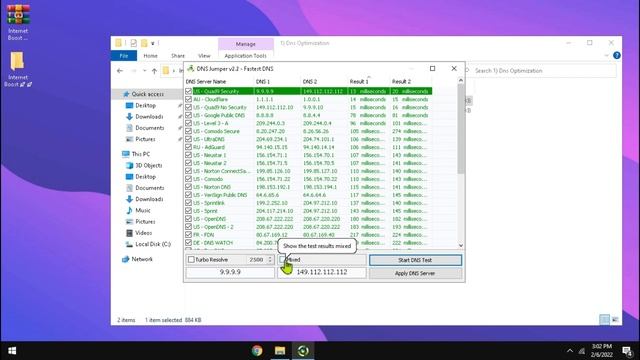Viewport: 640px width, 360px height.
Task: Open the Videos folder
Action: [143, 233]
